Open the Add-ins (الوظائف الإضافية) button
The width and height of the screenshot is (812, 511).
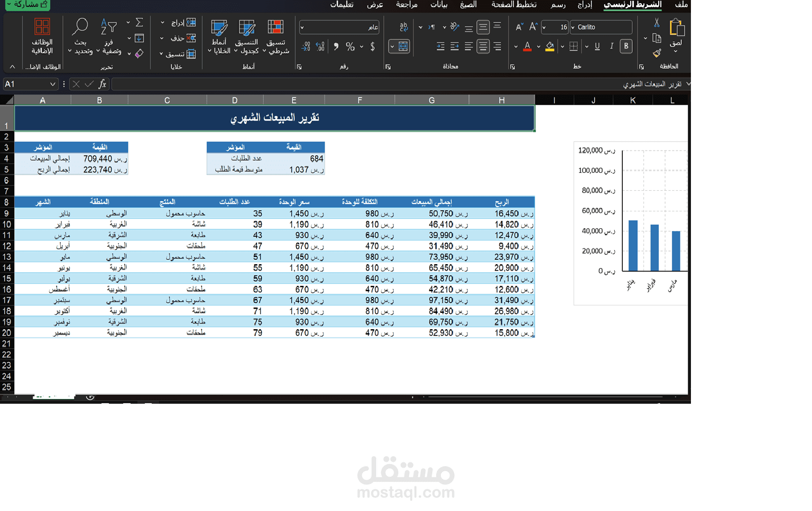[x=42, y=36]
